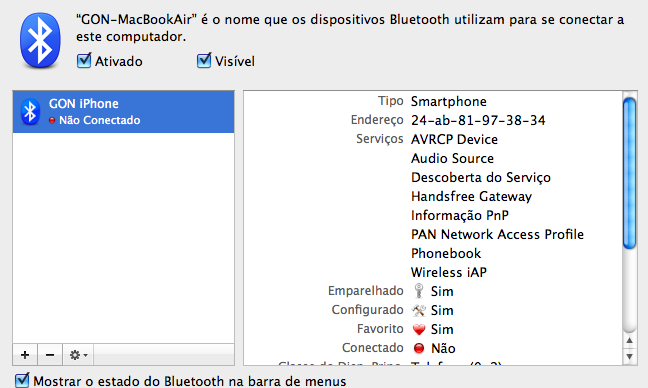This screenshot has width=648, height=388.
Task: Click the heart icon next to Favorito
Action: pyautogui.click(x=419, y=329)
